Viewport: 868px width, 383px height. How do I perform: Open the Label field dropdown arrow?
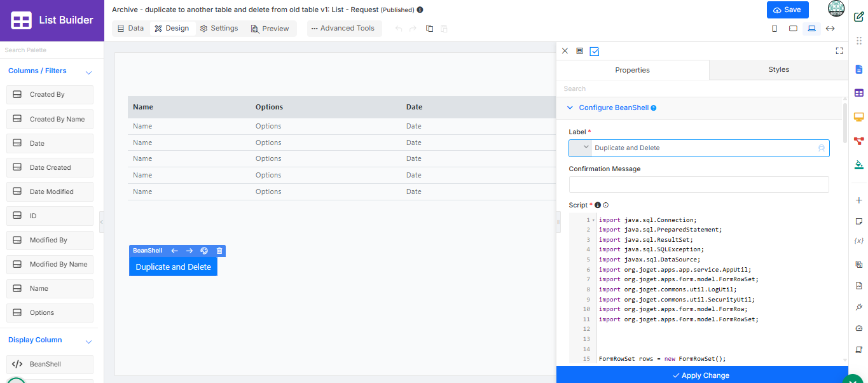tap(586, 147)
